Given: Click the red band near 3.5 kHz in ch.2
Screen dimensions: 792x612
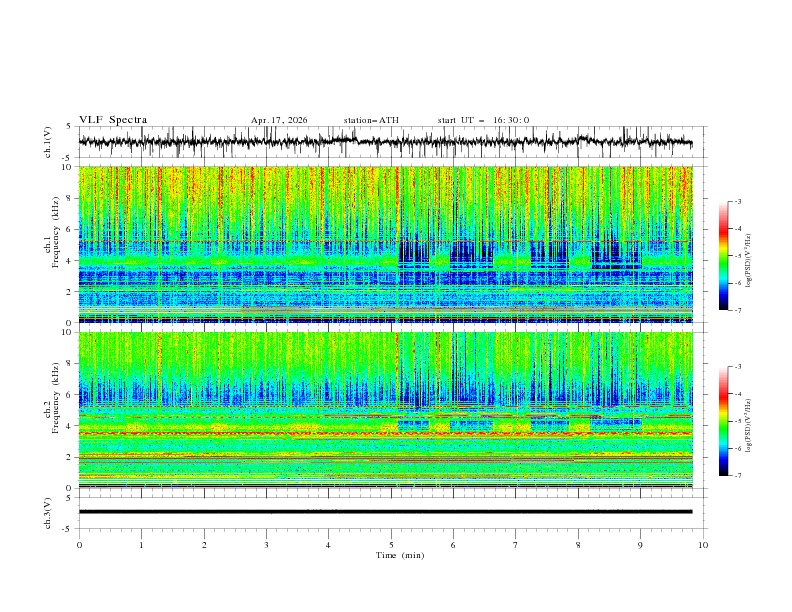Looking at the screenshot, I should pos(385,434).
